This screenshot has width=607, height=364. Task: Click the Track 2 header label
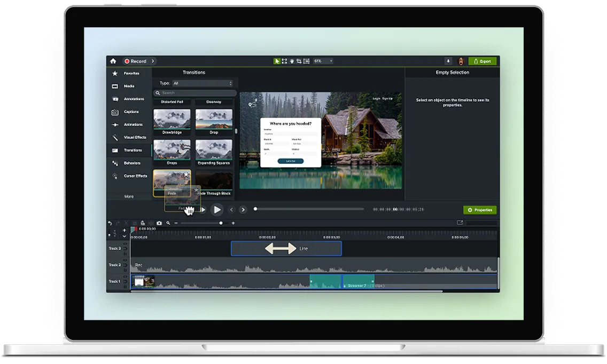click(x=114, y=265)
